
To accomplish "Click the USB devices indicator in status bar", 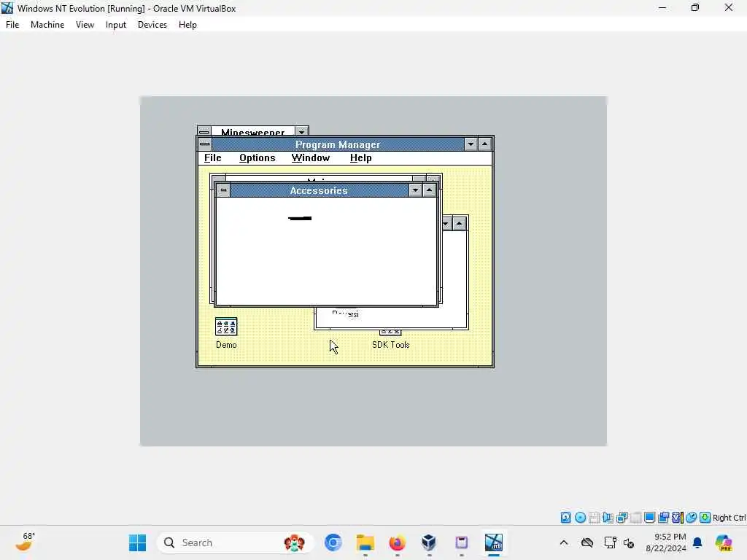I will [635, 518].
